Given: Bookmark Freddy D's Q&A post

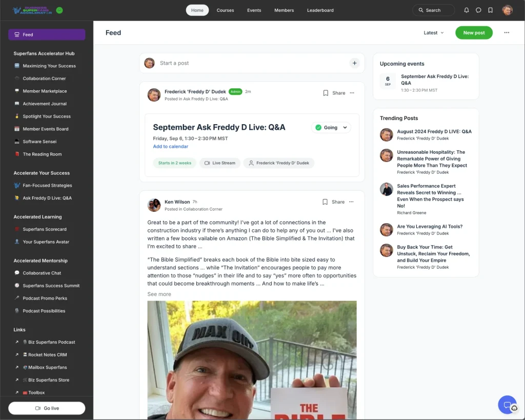Looking at the screenshot, I should click(325, 93).
